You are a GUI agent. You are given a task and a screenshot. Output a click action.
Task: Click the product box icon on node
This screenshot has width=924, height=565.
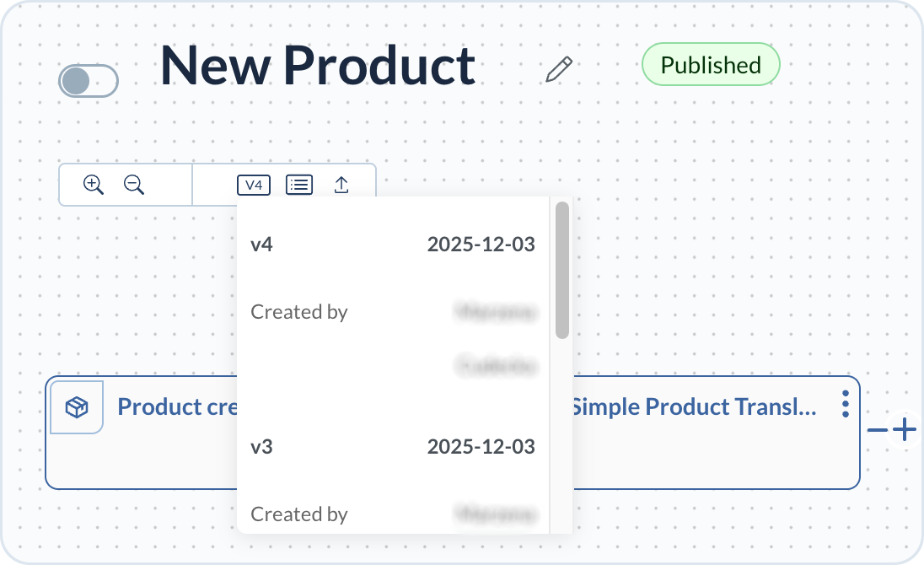tap(77, 407)
